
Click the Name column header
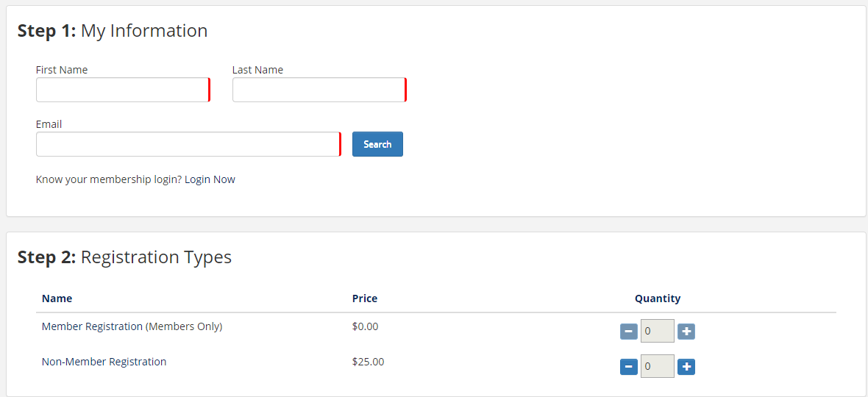click(57, 298)
